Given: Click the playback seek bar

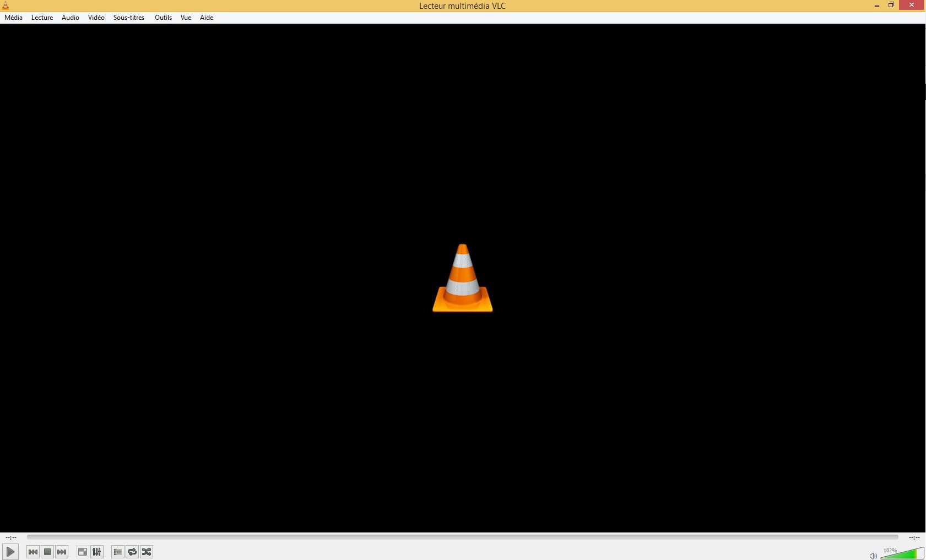Looking at the screenshot, I should [463, 537].
